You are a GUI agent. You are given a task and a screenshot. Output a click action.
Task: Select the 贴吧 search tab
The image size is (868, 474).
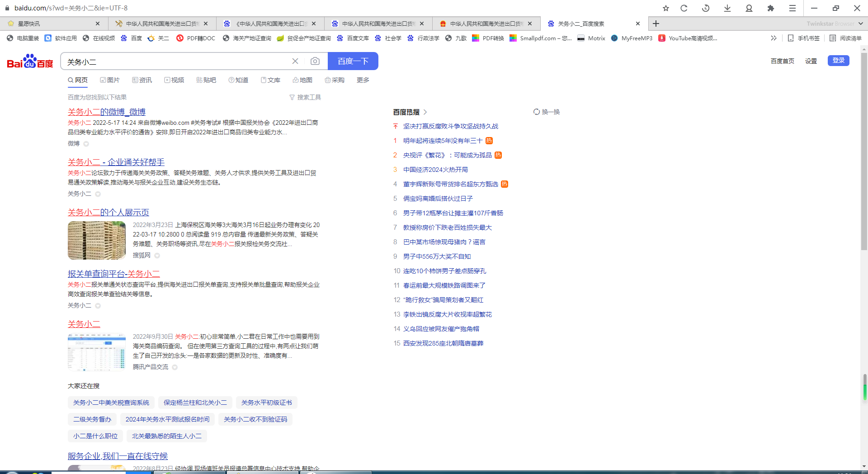(206, 80)
